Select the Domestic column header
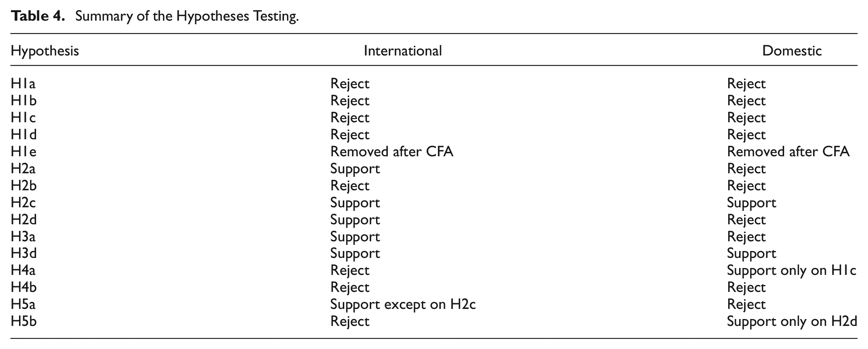Image resolution: width=868 pixels, height=349 pixels. (792, 51)
